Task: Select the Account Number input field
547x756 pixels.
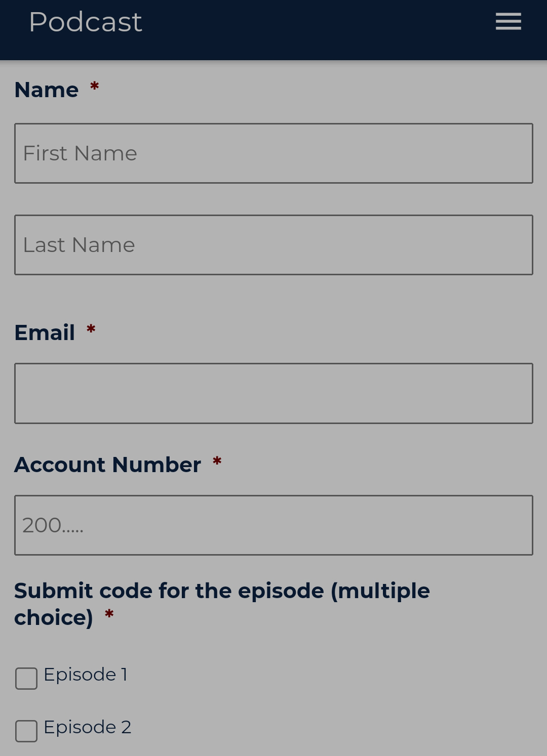Action: (x=273, y=525)
